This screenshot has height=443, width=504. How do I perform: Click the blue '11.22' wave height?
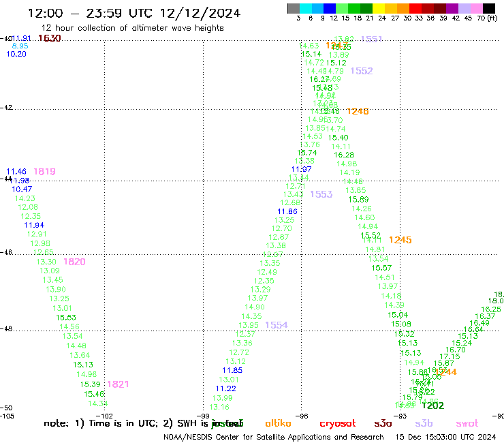point(226,388)
